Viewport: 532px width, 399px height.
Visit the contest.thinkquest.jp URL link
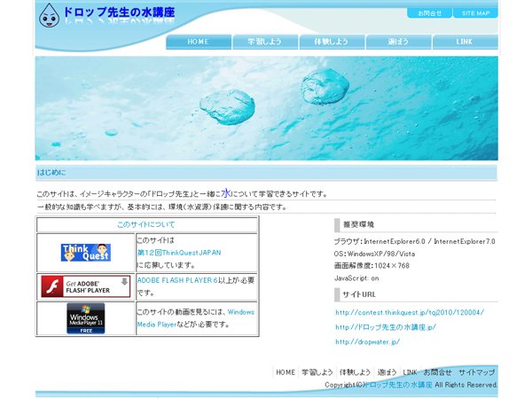click(409, 312)
